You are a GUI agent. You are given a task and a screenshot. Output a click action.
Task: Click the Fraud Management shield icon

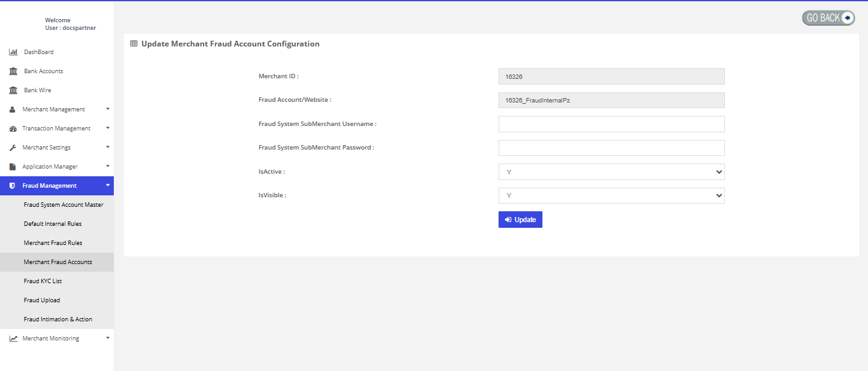click(x=13, y=186)
